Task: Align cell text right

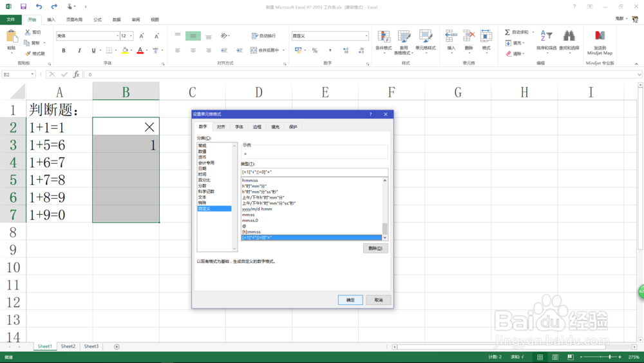Action: [209, 50]
